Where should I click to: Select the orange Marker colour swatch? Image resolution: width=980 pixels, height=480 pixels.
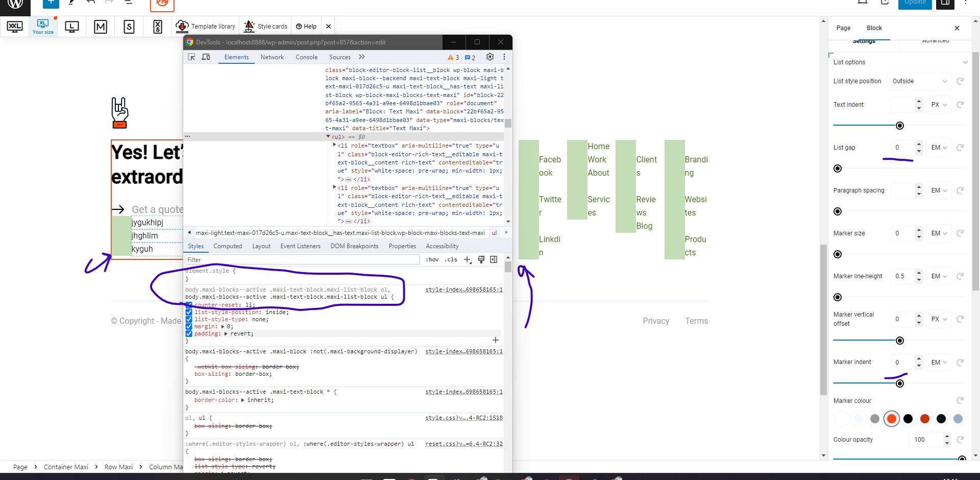pos(891,418)
